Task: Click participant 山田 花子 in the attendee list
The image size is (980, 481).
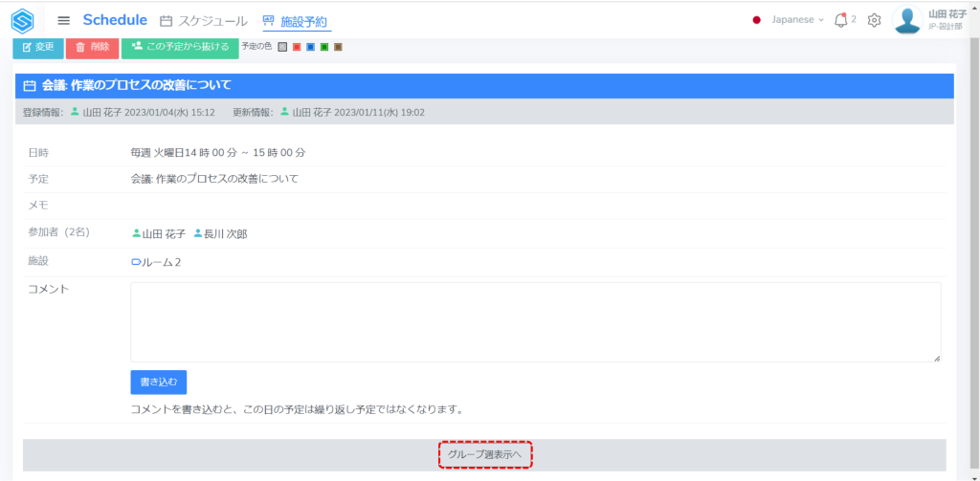Action: coord(159,234)
